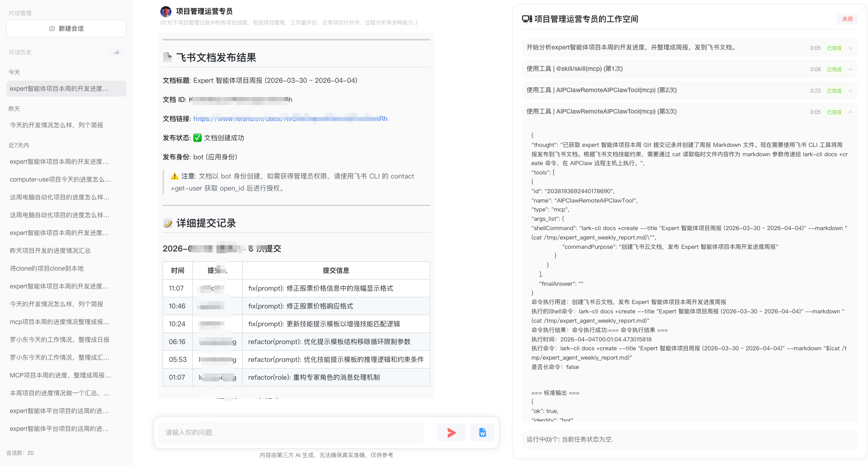This screenshot has width=868, height=466.
Task: Focus the 请输入你的问题 message input field
Action: click(292, 433)
